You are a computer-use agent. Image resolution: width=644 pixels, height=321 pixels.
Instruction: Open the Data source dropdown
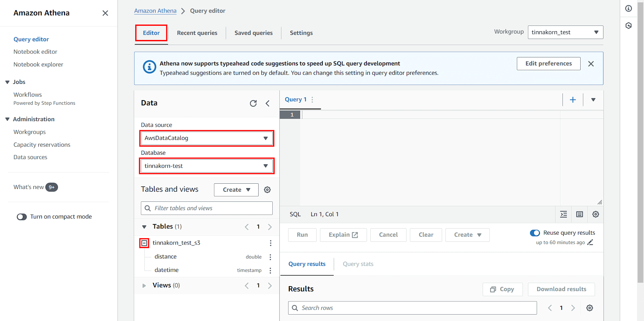pos(207,138)
